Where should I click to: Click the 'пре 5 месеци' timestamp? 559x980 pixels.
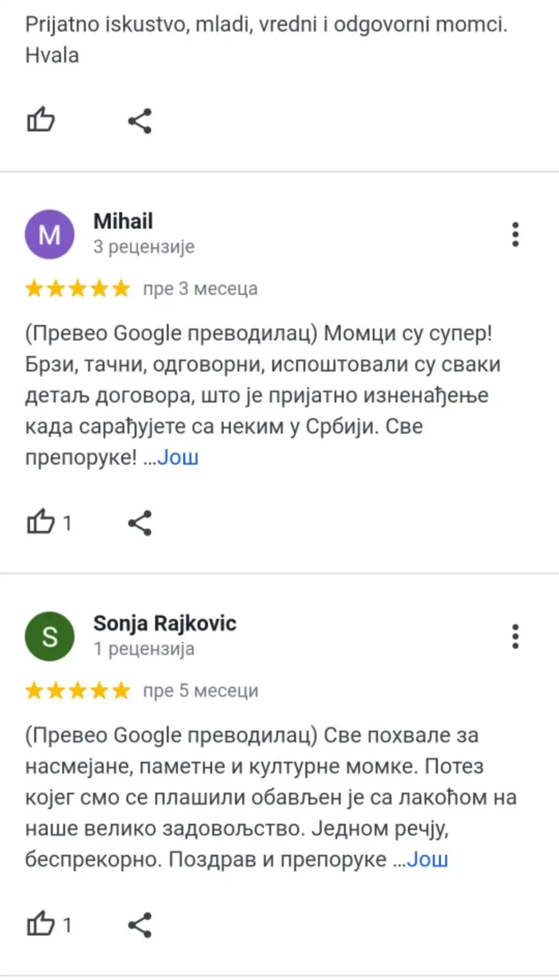(201, 691)
